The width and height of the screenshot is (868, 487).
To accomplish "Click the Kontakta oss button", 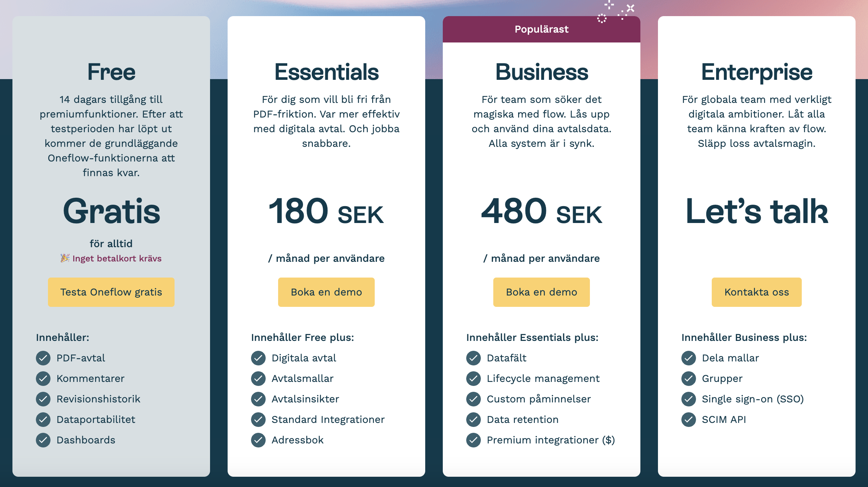I will (757, 292).
